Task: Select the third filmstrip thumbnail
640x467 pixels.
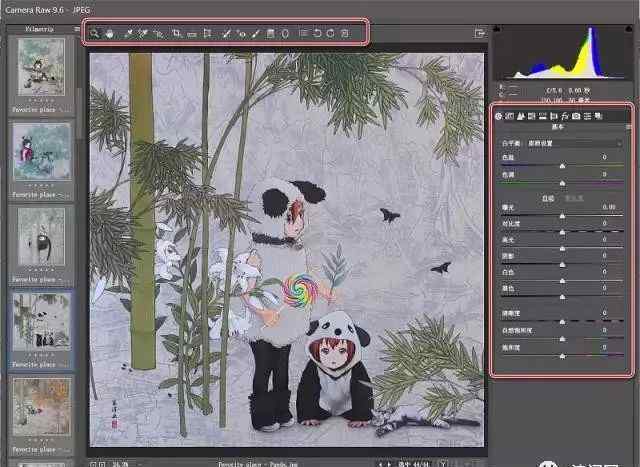Action: pyautogui.click(x=41, y=237)
